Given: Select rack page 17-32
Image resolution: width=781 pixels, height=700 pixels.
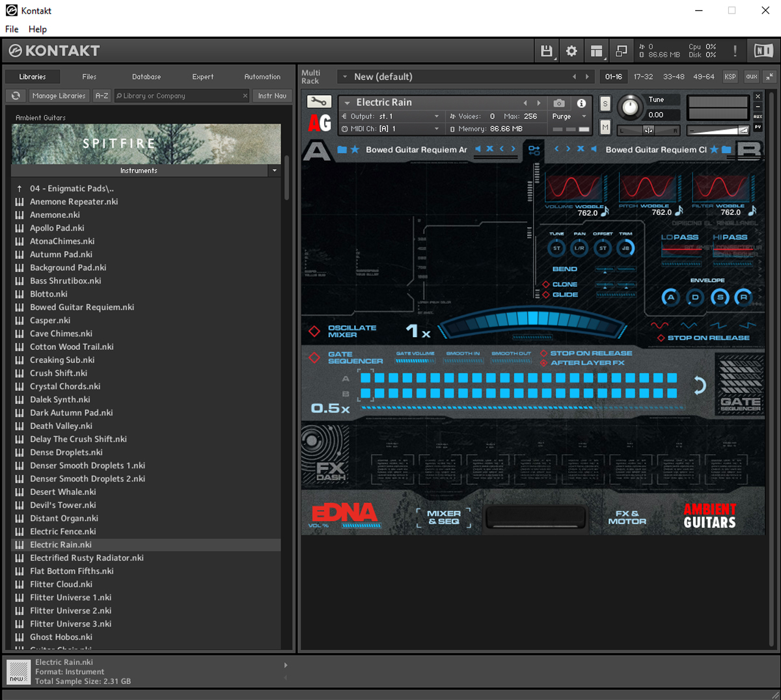Looking at the screenshot, I should [644, 77].
